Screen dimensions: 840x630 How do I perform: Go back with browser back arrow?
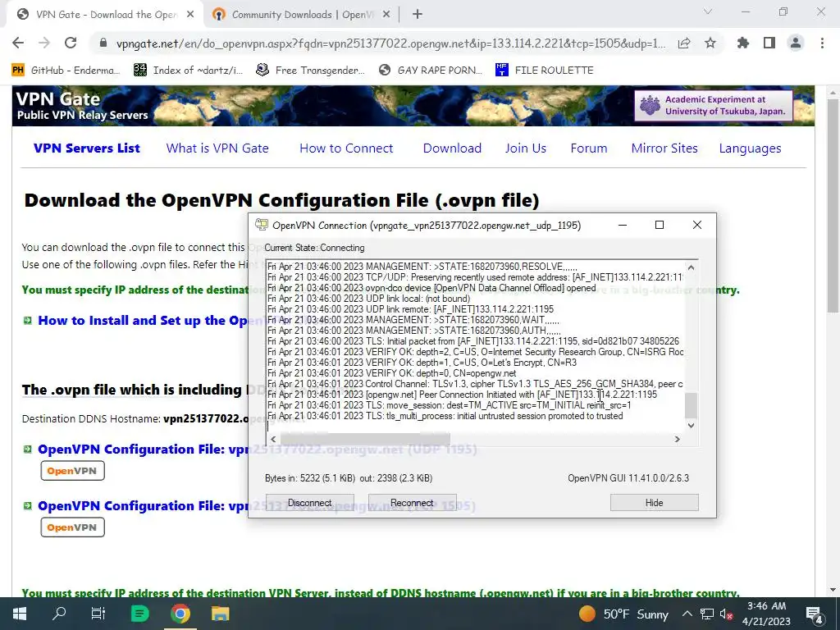pos(18,43)
